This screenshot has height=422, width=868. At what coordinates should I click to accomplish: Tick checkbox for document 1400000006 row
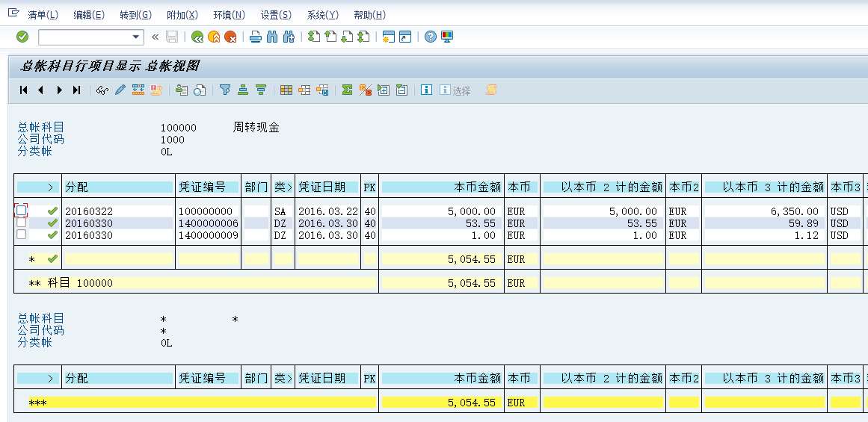point(21,223)
